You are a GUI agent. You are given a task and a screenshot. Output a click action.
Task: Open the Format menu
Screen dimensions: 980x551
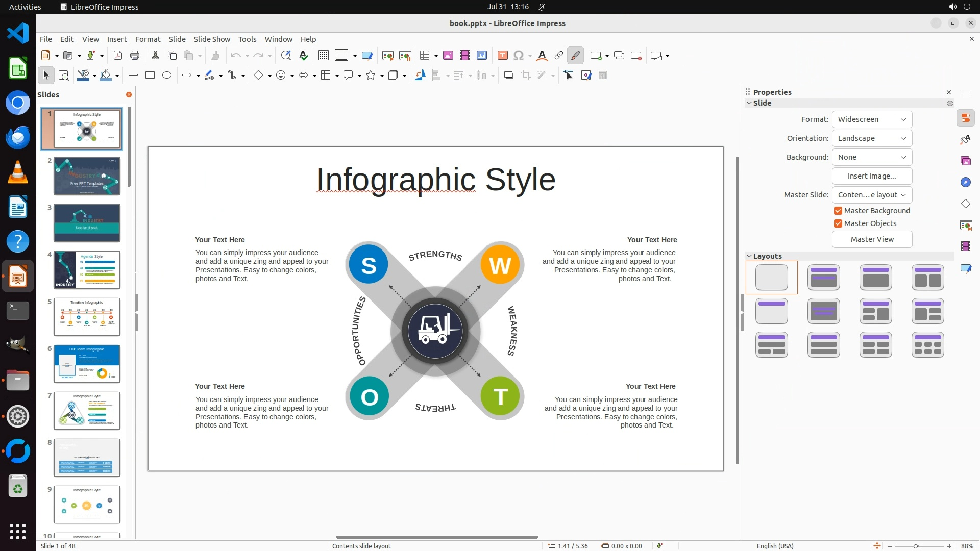148,39
